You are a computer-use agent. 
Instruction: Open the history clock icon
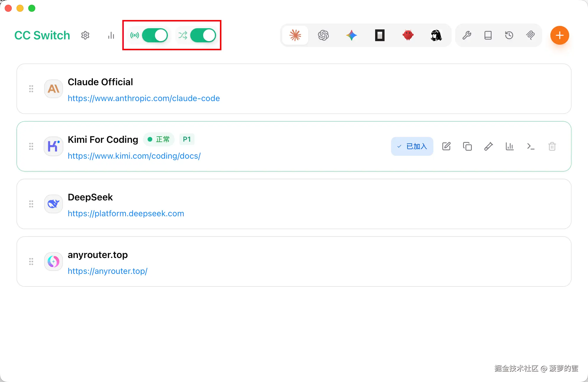tap(509, 35)
